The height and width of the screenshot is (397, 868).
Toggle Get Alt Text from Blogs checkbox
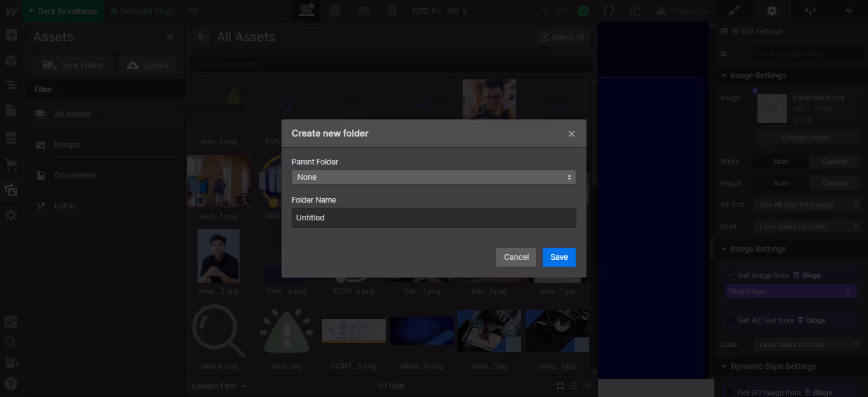point(729,320)
